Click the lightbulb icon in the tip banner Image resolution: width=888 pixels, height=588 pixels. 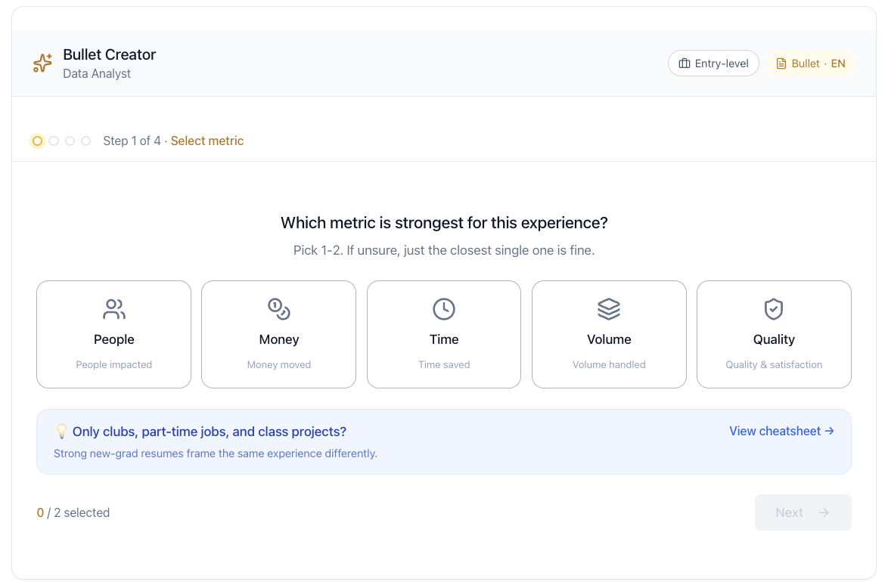tap(62, 432)
